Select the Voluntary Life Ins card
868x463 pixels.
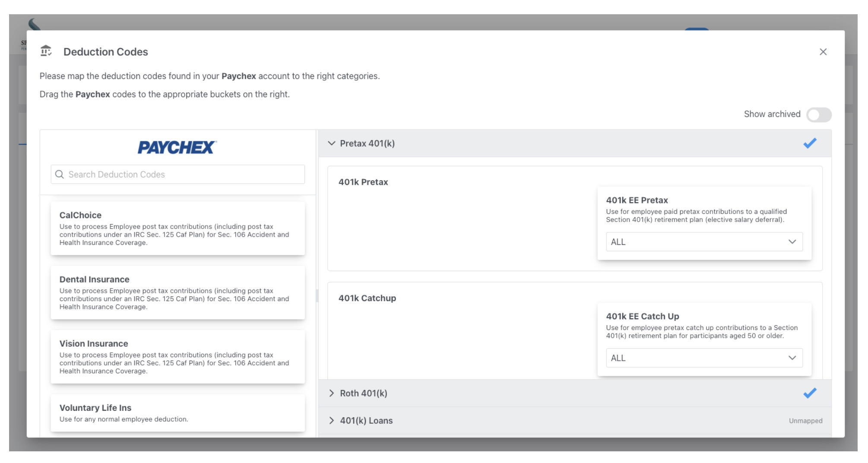[177, 412]
